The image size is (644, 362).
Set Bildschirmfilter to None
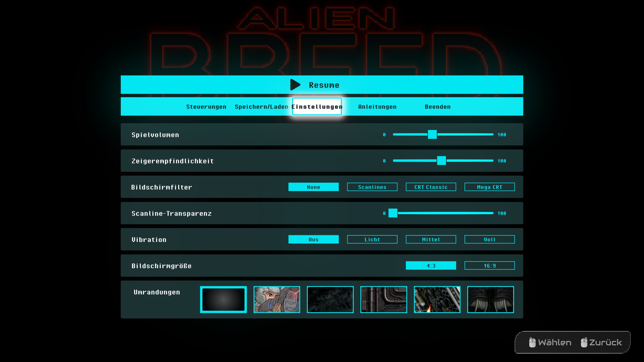click(x=313, y=187)
